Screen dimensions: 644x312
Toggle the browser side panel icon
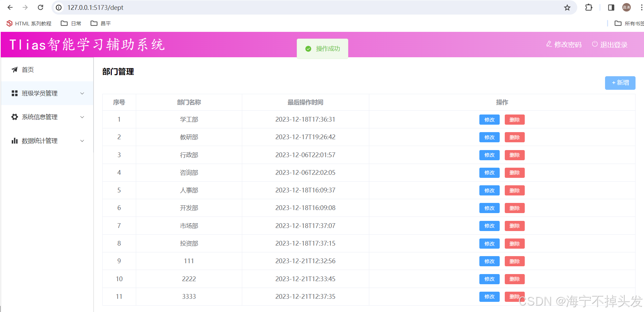coord(611,7)
